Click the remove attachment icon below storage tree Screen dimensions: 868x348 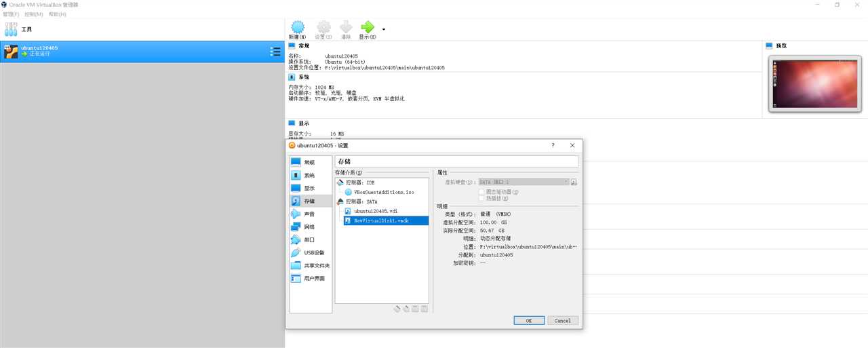coord(424,309)
